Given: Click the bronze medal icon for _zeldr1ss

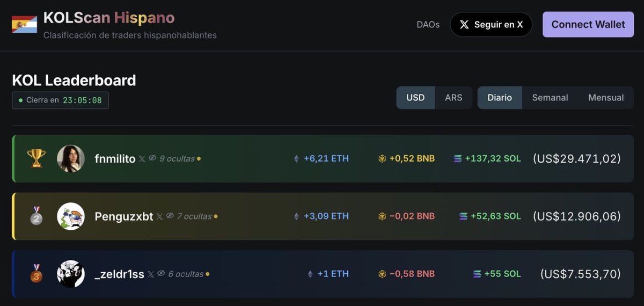Looking at the screenshot, I should pyautogui.click(x=36, y=274).
